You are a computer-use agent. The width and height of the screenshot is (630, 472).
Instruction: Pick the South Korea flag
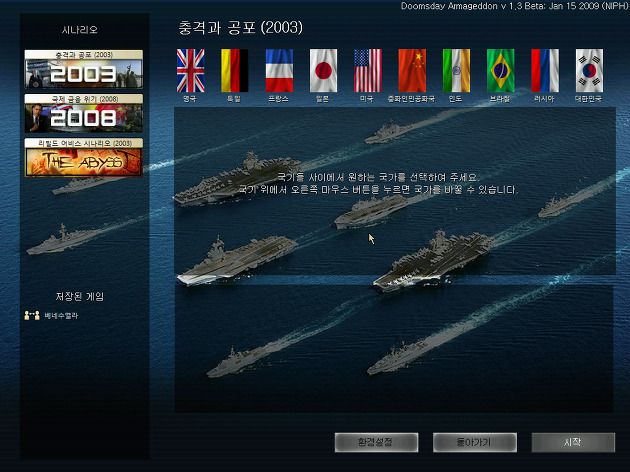tap(589, 71)
